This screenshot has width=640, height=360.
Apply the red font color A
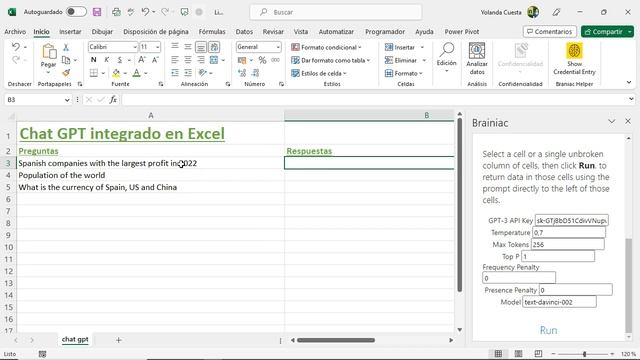point(137,73)
